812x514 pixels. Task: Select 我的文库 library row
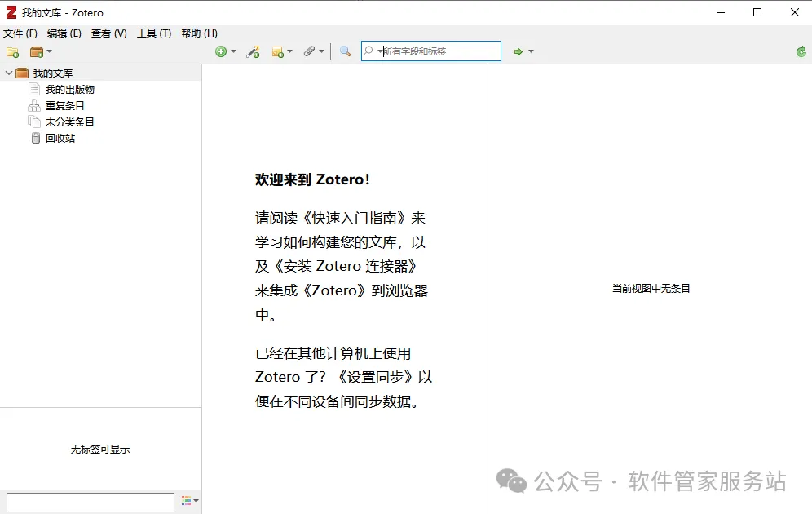pyautogui.click(x=100, y=73)
